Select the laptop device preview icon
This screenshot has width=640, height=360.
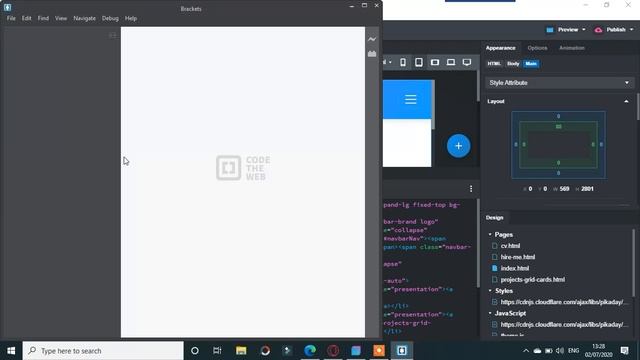coord(451,62)
